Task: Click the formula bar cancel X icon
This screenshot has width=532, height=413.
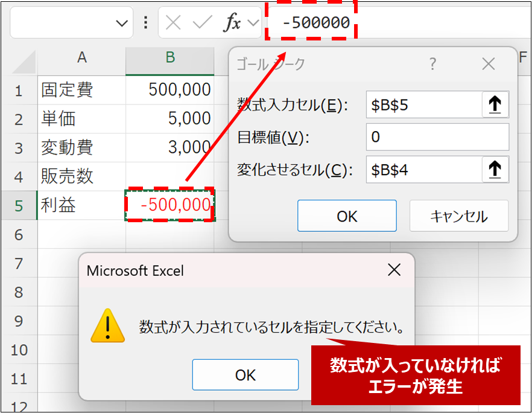Action: pos(173,23)
